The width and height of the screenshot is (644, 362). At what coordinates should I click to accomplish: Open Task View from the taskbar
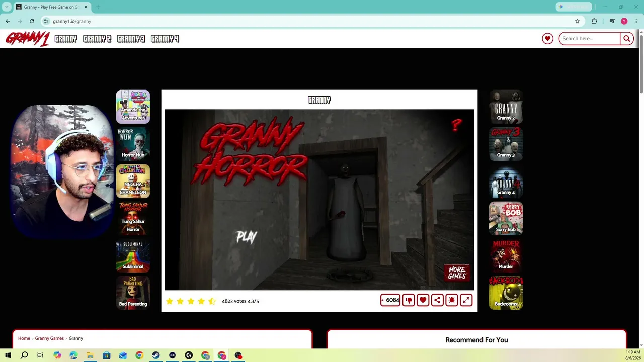(x=40, y=355)
